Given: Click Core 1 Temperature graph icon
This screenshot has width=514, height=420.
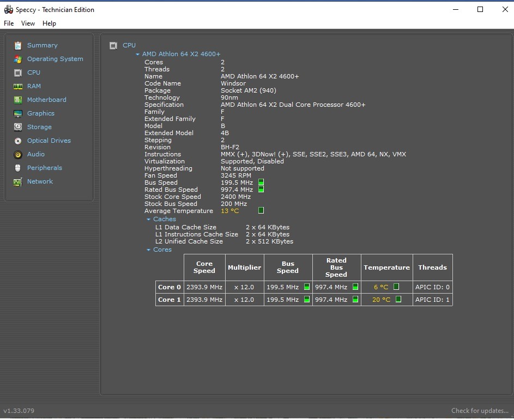Looking at the screenshot, I should point(398,299).
